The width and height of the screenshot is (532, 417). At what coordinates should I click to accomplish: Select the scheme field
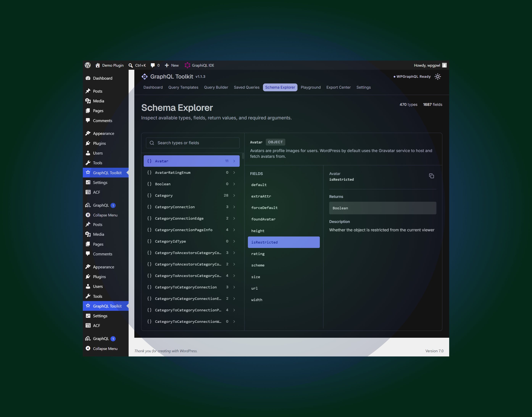click(x=284, y=265)
